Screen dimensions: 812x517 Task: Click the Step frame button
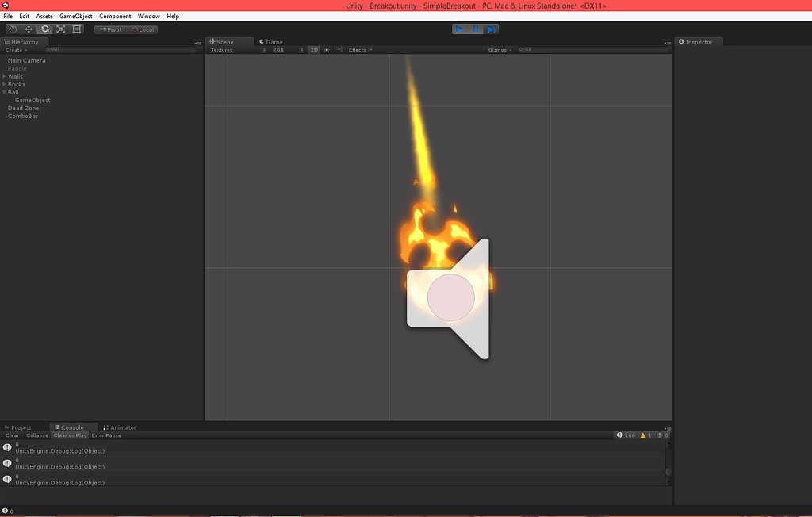point(492,29)
